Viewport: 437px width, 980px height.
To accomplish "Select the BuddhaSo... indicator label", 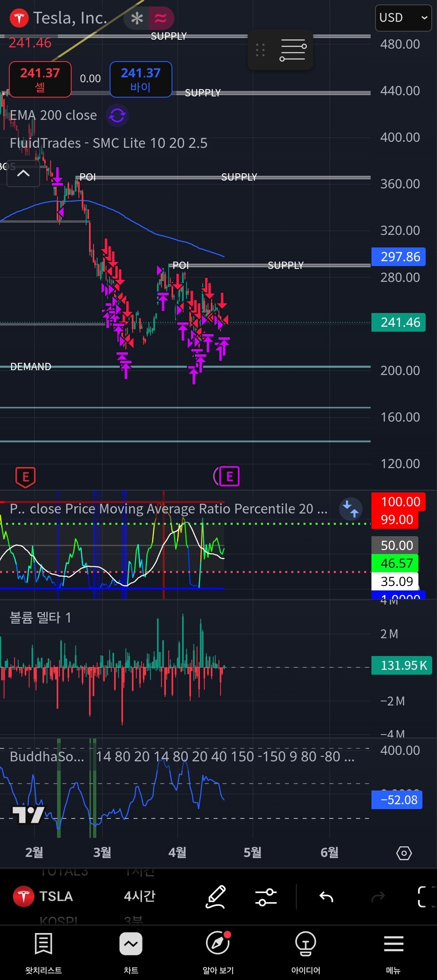I will (x=47, y=756).
